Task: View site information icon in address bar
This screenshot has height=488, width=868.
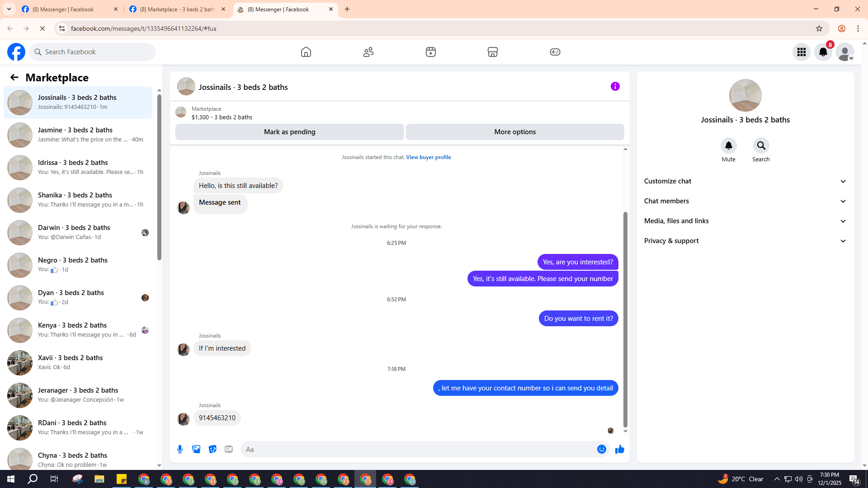Action: click(x=62, y=28)
